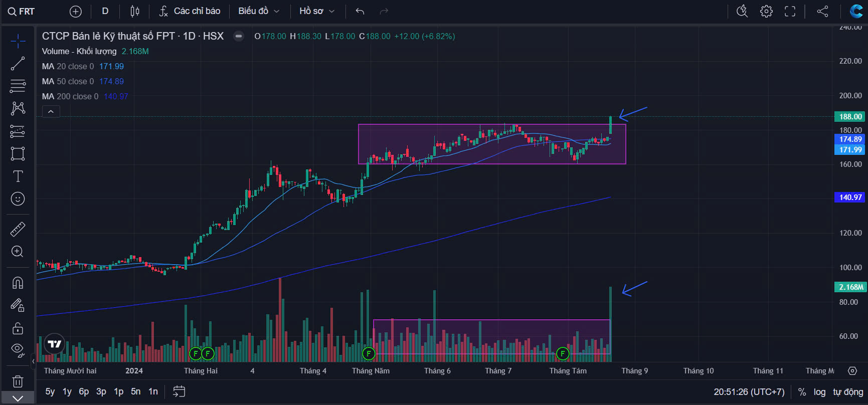
Task: Select the crosshair cursor tool
Action: coord(18,41)
